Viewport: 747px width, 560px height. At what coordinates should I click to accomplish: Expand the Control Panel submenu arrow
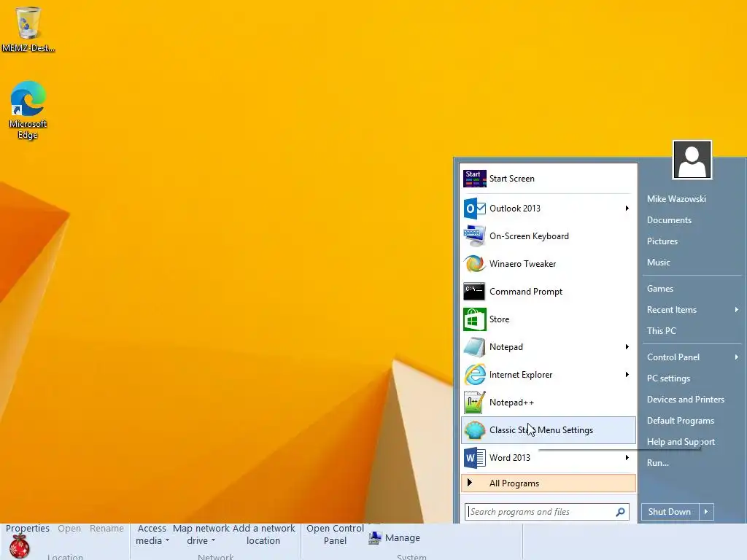(737, 357)
